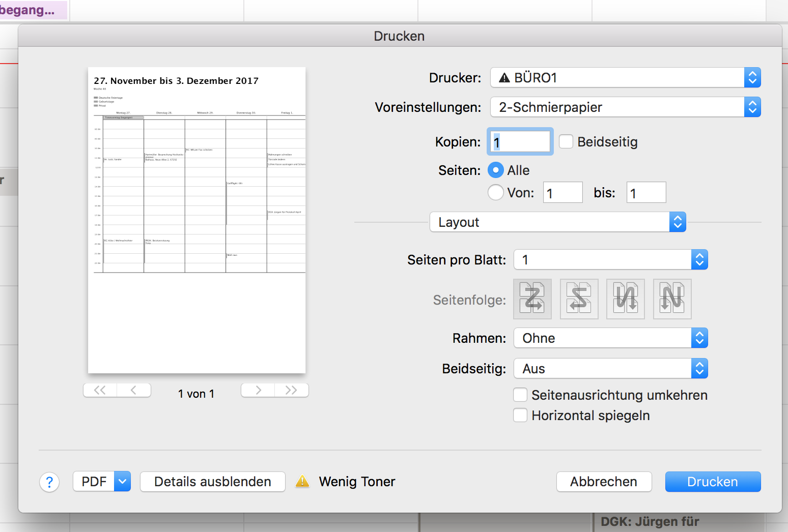Open the Drucker dropdown showing BÜRO1
Viewport: 788px width, 532px height.
pos(625,77)
